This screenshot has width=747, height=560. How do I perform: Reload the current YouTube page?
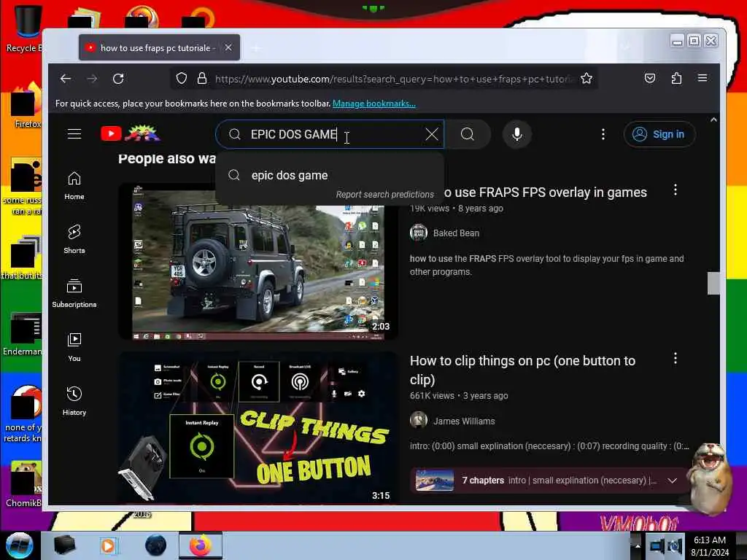tap(118, 79)
